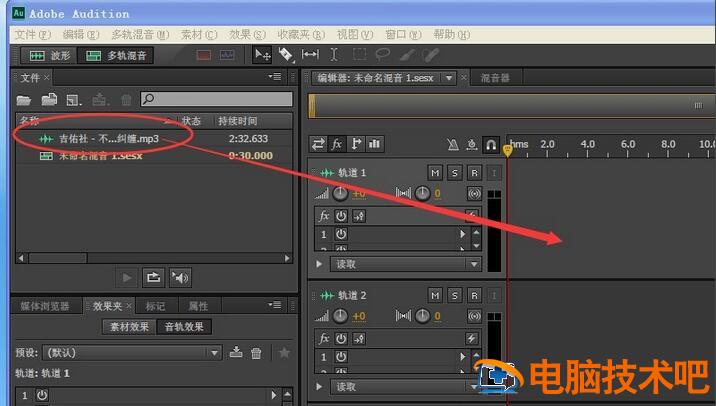Open the 效果 menu
Screen dimensions: 716x406
click(247, 35)
